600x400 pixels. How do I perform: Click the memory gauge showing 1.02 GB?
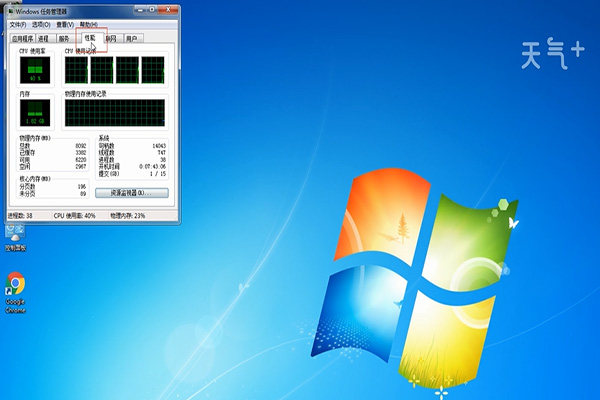pos(35,113)
